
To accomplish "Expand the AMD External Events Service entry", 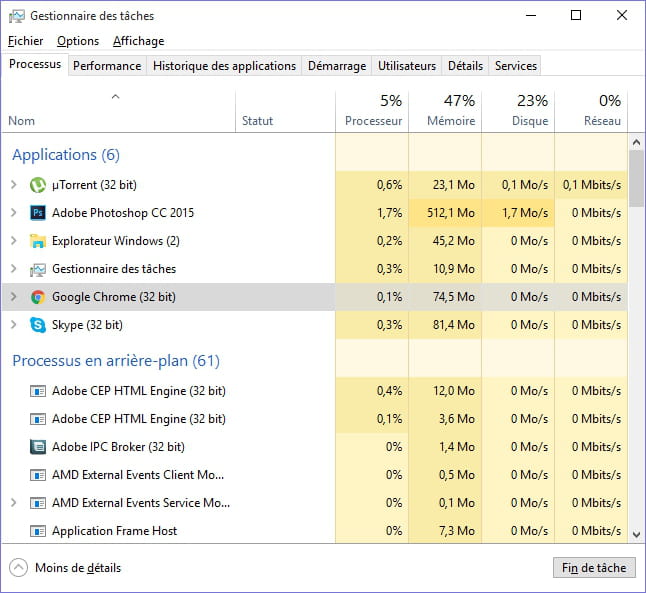I will tap(14, 503).
